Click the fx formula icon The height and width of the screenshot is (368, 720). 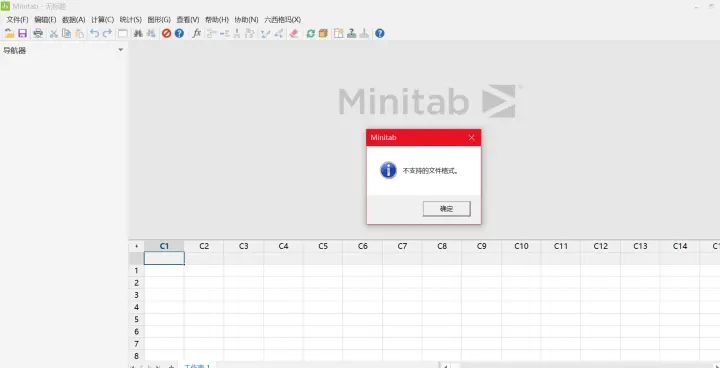(197, 33)
